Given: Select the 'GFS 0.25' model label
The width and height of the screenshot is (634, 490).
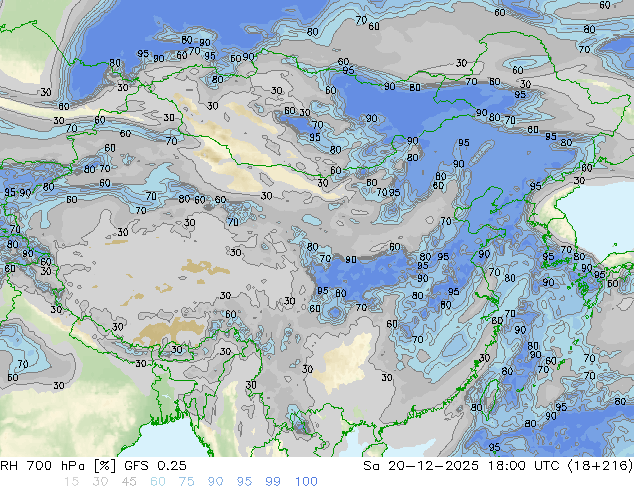Looking at the screenshot, I should coord(155,466).
